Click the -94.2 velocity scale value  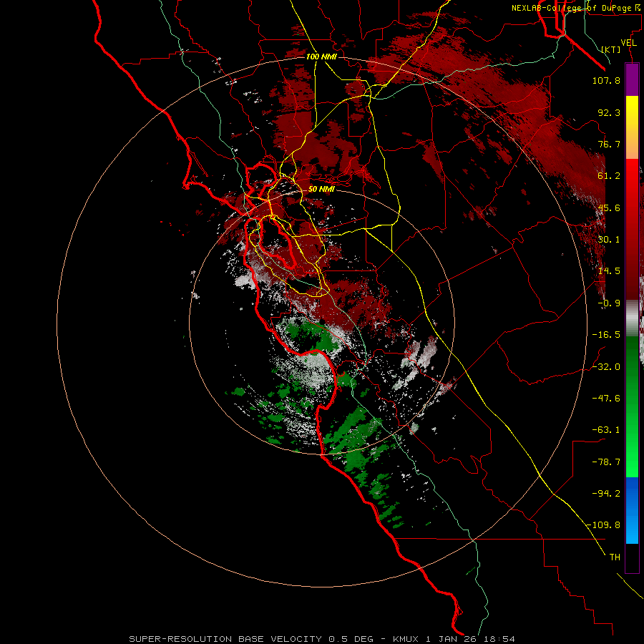coord(606,494)
